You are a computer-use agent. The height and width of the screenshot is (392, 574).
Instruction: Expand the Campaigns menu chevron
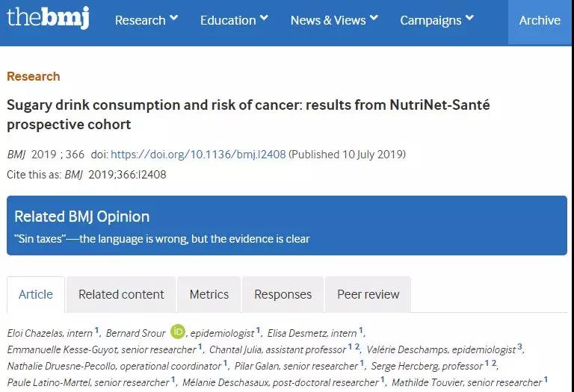[x=469, y=18]
